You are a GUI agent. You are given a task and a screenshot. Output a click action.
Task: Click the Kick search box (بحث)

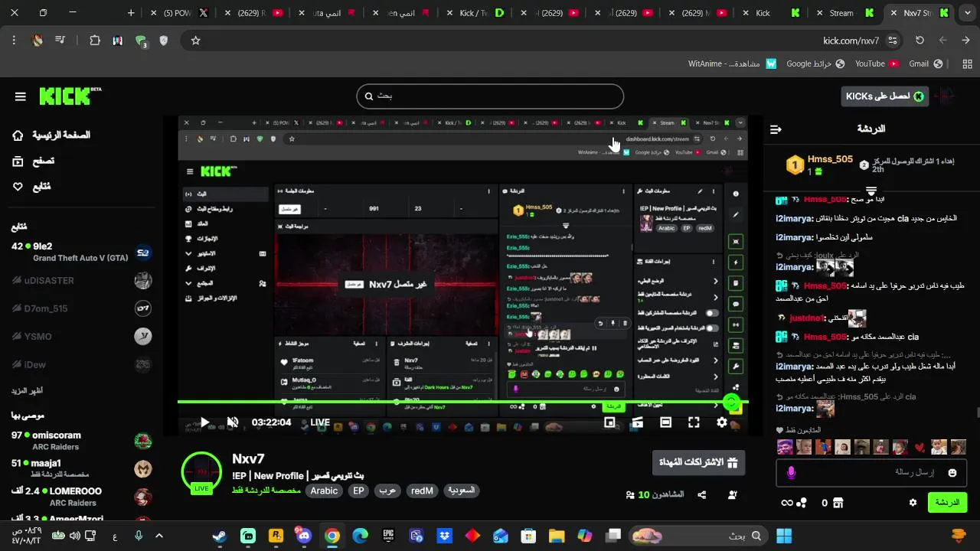click(490, 96)
